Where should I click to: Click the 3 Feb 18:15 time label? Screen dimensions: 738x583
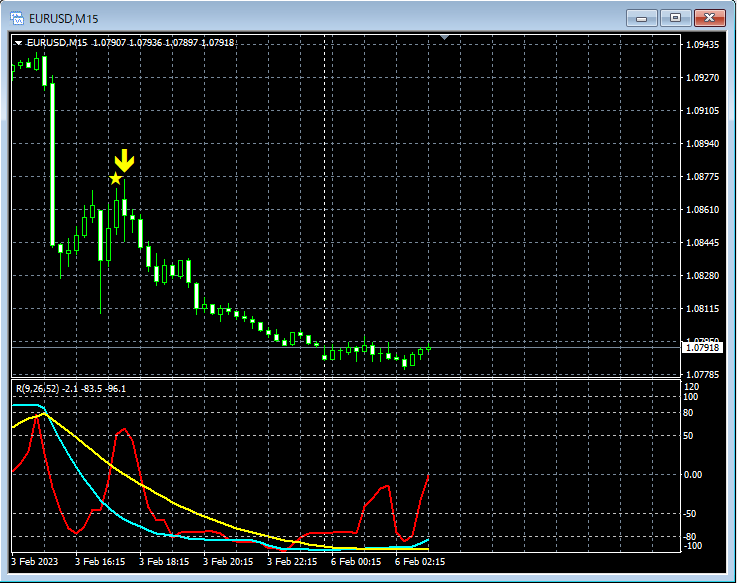(164, 561)
